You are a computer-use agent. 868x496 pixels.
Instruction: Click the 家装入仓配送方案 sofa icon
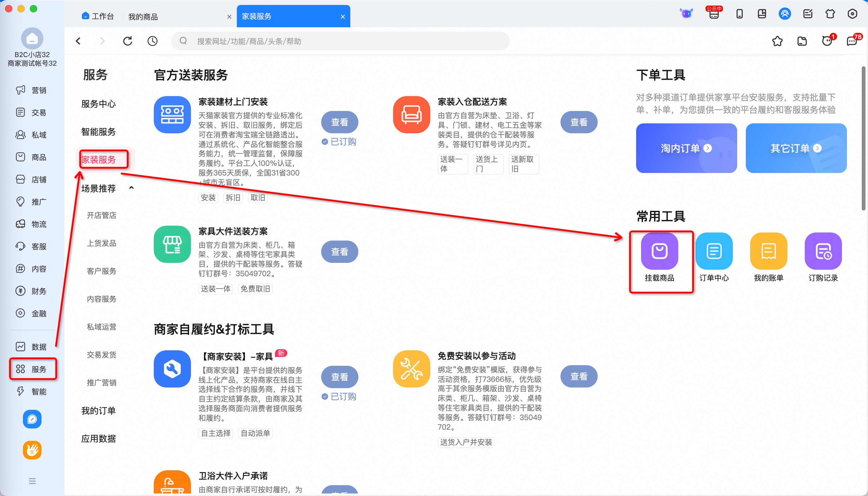coord(411,115)
